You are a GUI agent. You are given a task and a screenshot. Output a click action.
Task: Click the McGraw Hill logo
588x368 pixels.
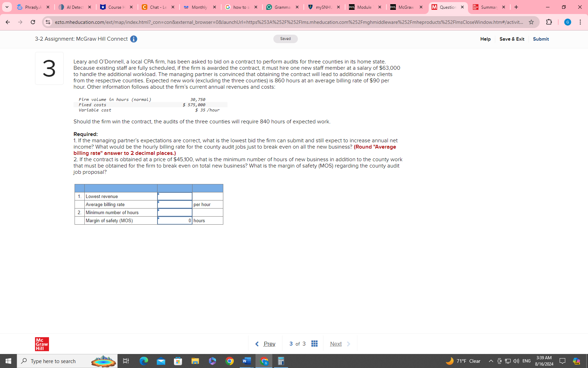[42, 344]
